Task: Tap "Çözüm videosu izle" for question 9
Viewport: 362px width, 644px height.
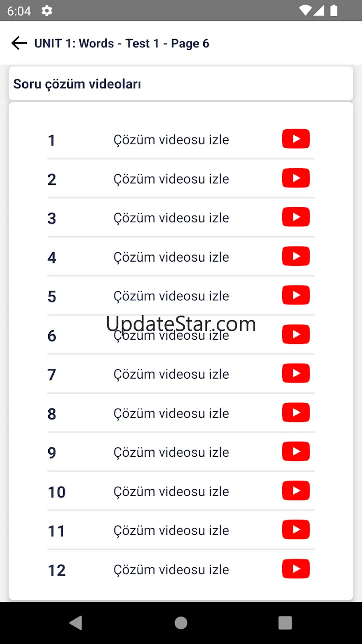Action: (x=171, y=452)
